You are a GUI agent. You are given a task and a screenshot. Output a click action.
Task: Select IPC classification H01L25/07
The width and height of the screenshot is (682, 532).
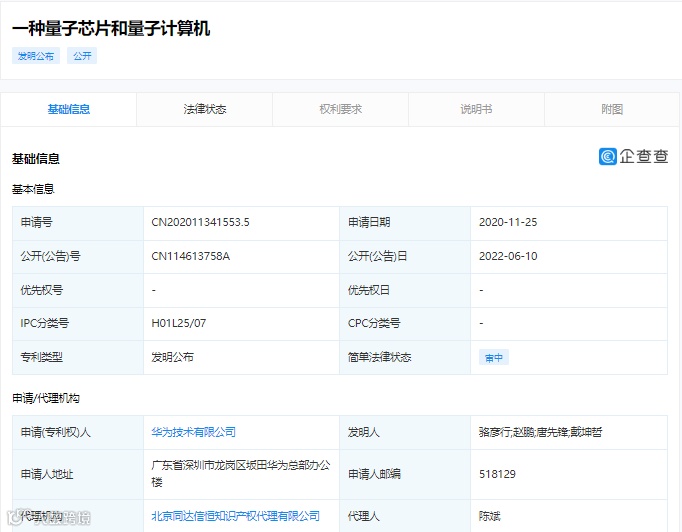179,323
